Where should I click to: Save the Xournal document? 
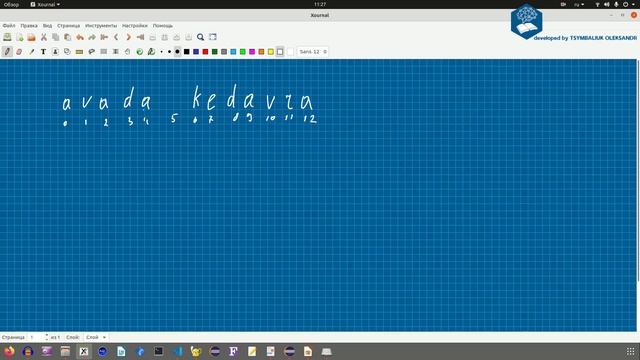[7, 37]
